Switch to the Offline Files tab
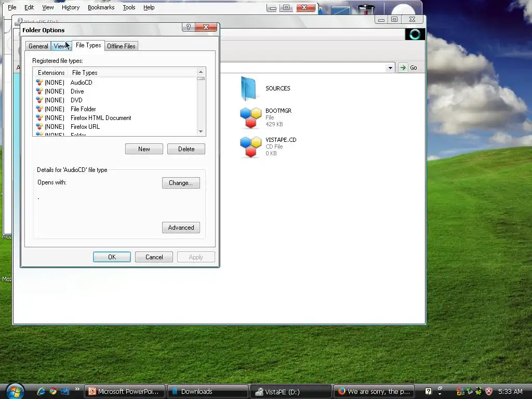532x399 pixels. point(121,46)
